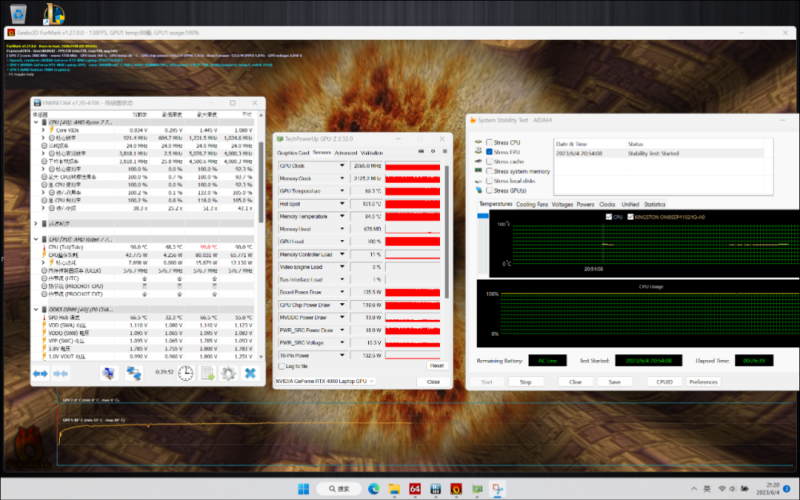The width and height of the screenshot is (800, 500).
Task: Toggle the Log to file checkbox in GPU-Z
Action: 283,367
